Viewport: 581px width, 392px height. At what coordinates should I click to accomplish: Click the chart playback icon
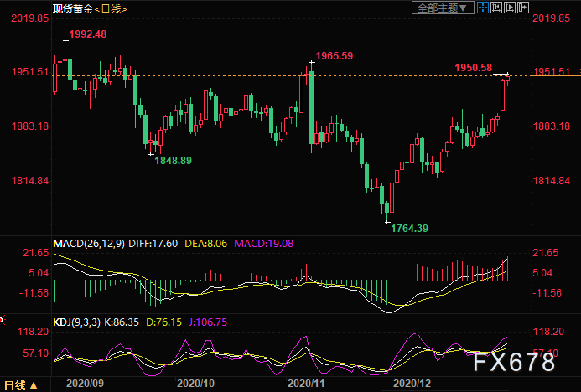[x=509, y=8]
